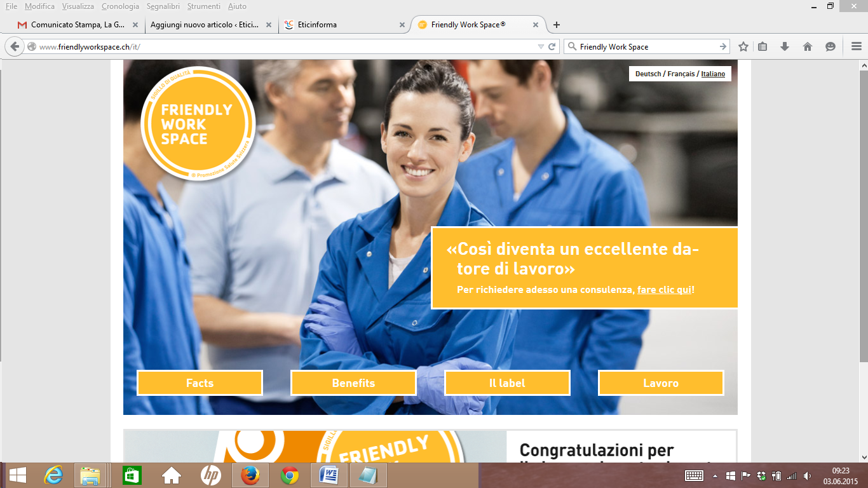
Task: Follow the 'fare clic qui' link
Action: [664, 289]
